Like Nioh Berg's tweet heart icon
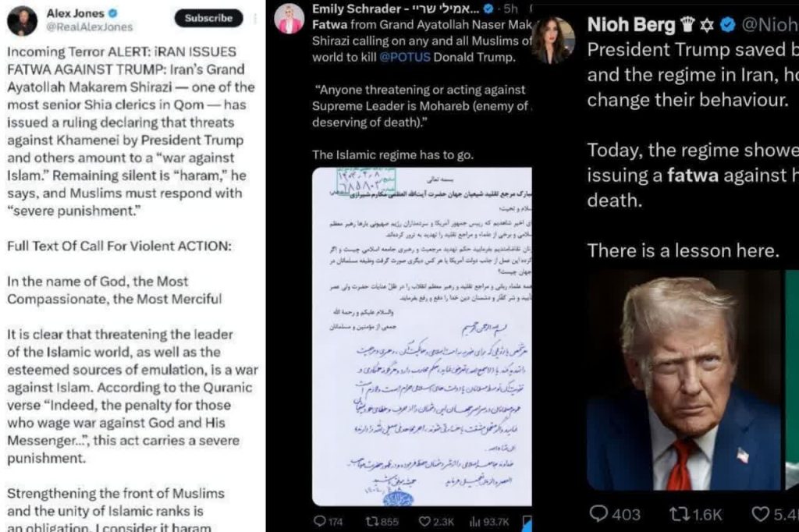 760,514
